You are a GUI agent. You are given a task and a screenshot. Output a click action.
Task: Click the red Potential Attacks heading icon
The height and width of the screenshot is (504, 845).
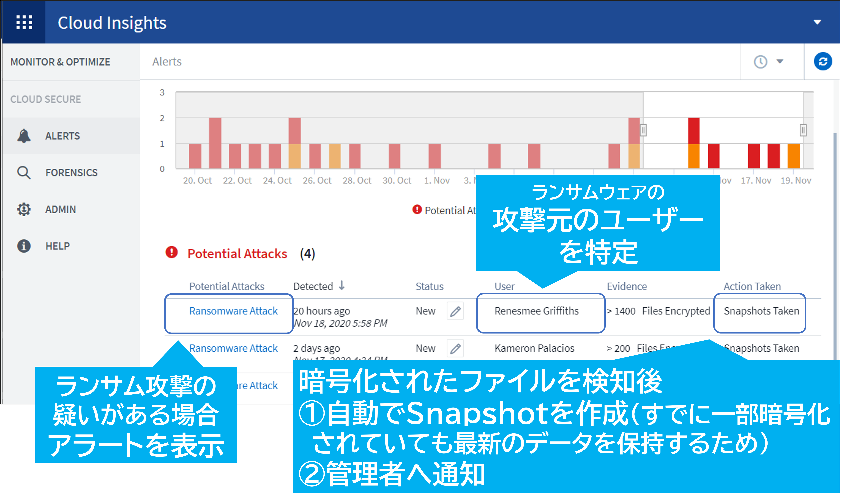coord(171,252)
